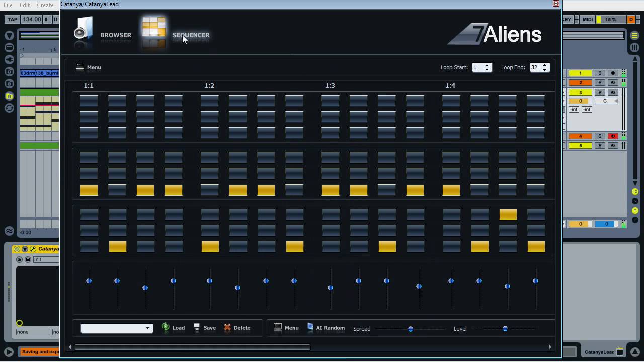Open the Plug-in Device browser plug icon

(9, 59)
